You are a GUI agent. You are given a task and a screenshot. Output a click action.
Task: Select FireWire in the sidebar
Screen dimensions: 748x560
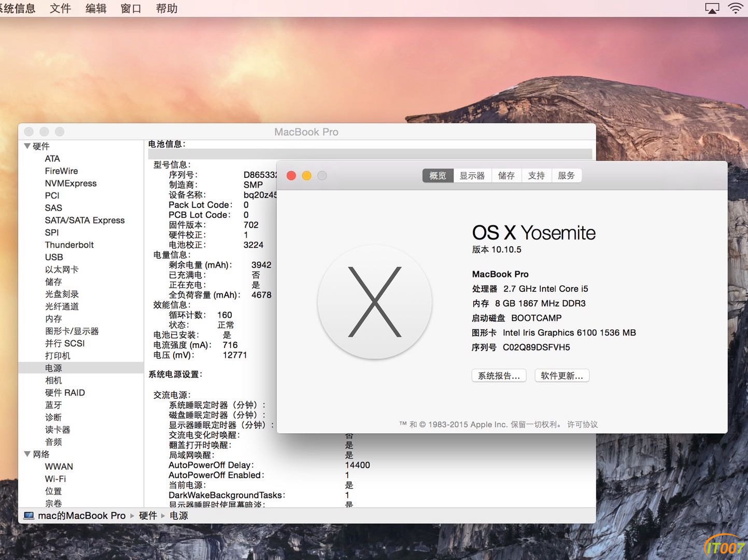click(61, 171)
